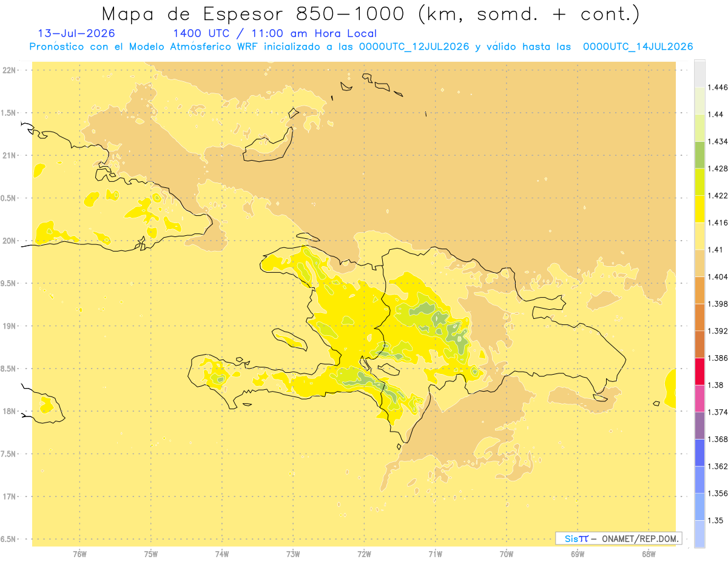Click the latitude label '21N'

point(9,155)
